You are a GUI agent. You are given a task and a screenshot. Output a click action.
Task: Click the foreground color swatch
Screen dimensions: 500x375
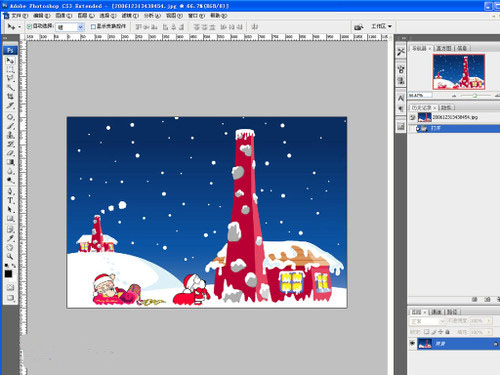click(x=8, y=273)
